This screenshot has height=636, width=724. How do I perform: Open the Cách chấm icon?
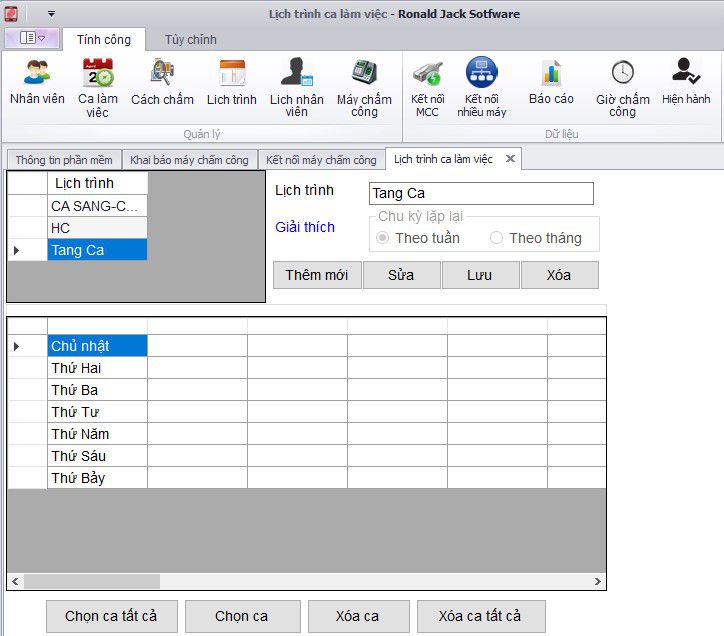[162, 74]
